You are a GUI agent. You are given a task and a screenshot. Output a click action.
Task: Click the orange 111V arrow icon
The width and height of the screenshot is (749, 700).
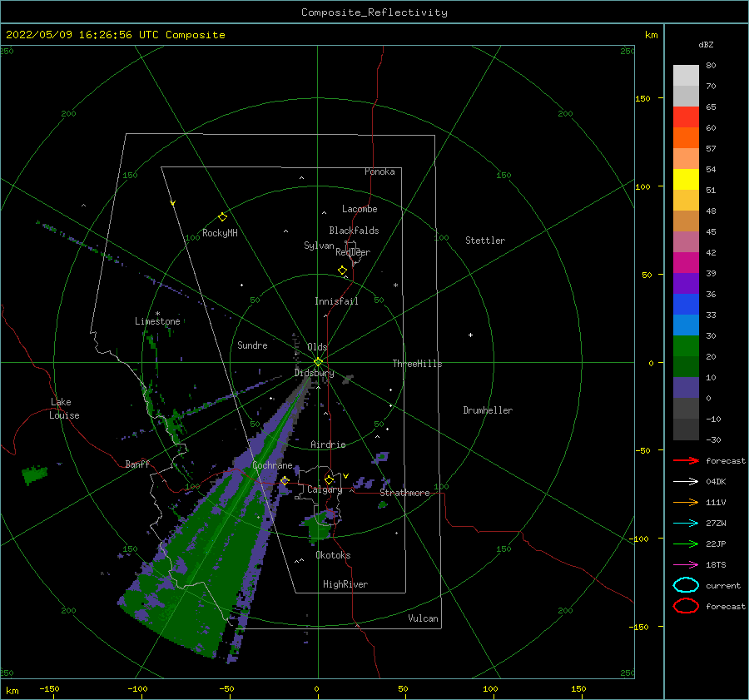click(x=686, y=502)
